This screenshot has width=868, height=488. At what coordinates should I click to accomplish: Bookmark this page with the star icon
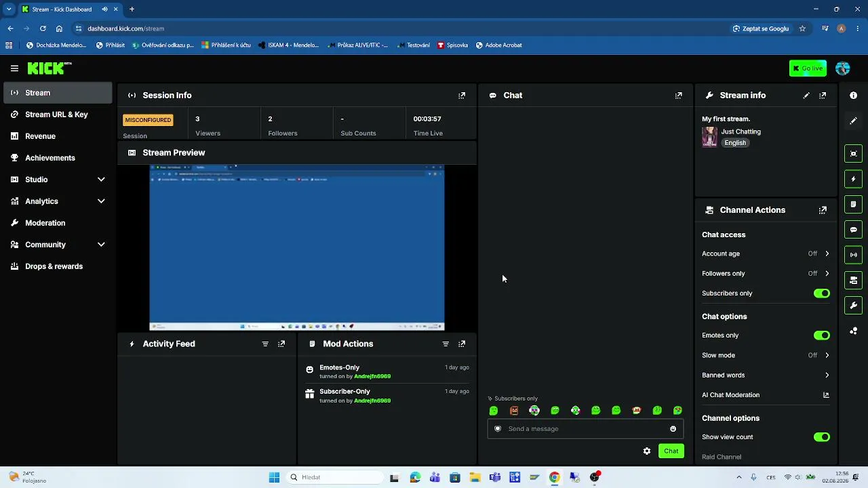(802, 28)
